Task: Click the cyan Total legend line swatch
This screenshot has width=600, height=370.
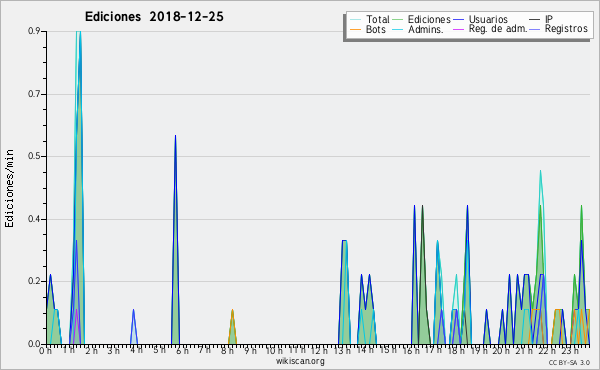Action: pyautogui.click(x=355, y=20)
